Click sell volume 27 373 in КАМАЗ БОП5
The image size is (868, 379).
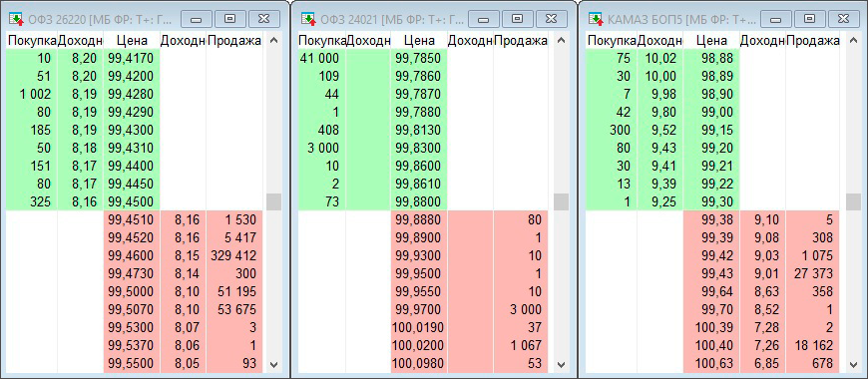point(813,273)
